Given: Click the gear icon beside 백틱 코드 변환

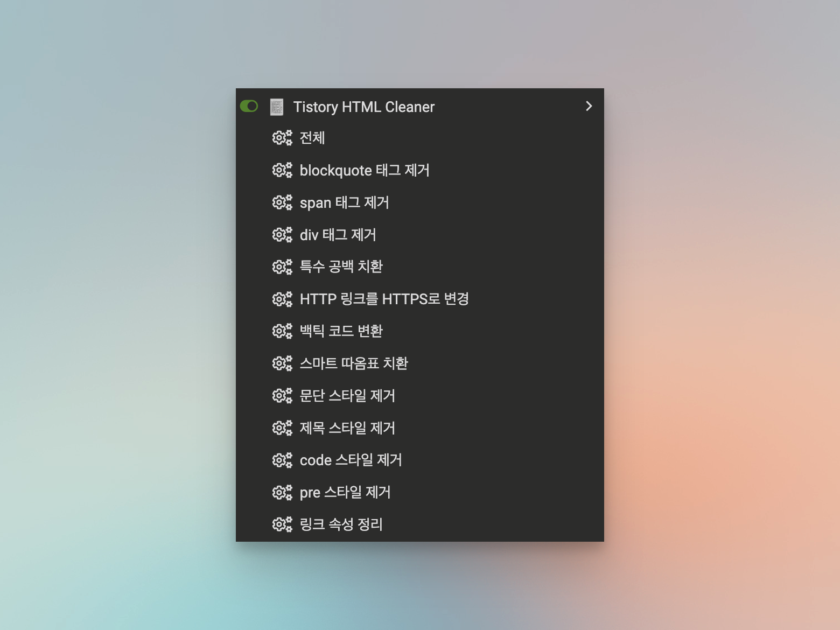Looking at the screenshot, I should pyautogui.click(x=282, y=331).
